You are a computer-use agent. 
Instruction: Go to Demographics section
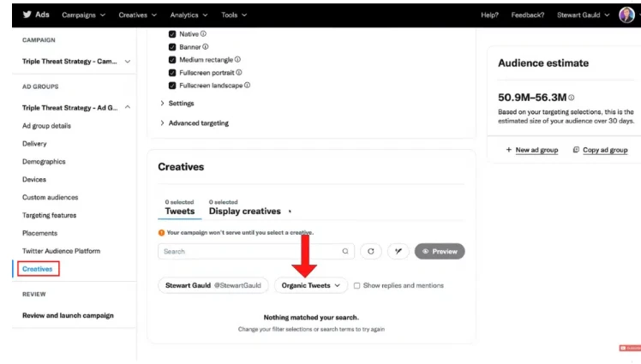pos(44,162)
